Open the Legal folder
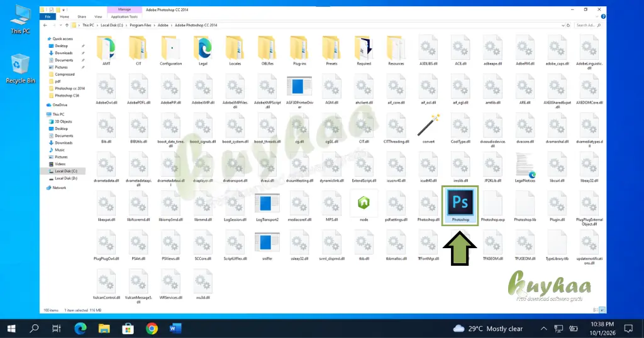 pyautogui.click(x=203, y=51)
